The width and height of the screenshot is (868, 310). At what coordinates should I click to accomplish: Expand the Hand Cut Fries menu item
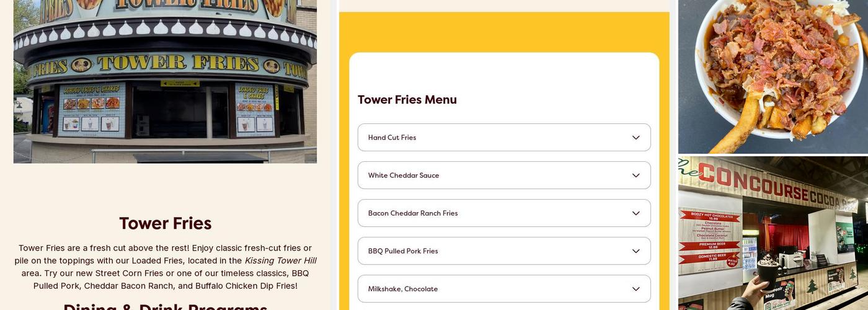504,137
